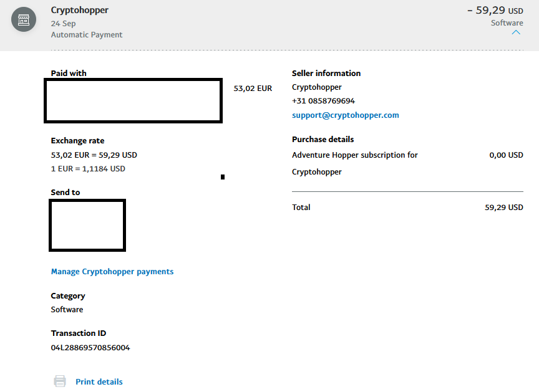The width and height of the screenshot is (539, 392).
Task: Click the Seller information heading
Action: coord(326,74)
